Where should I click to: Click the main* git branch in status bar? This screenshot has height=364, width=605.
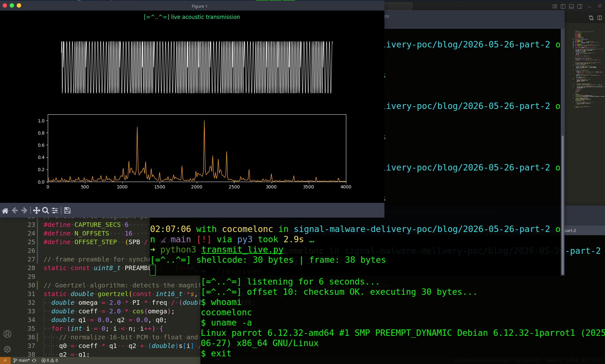(x=21, y=360)
